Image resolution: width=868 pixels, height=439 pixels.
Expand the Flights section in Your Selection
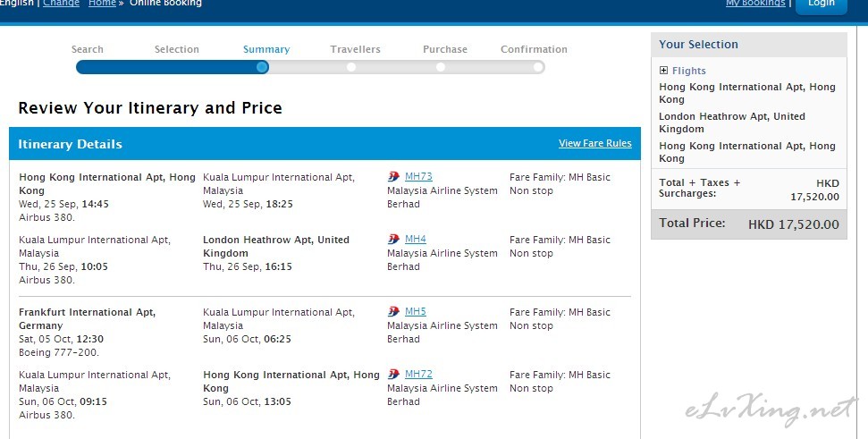(663, 71)
